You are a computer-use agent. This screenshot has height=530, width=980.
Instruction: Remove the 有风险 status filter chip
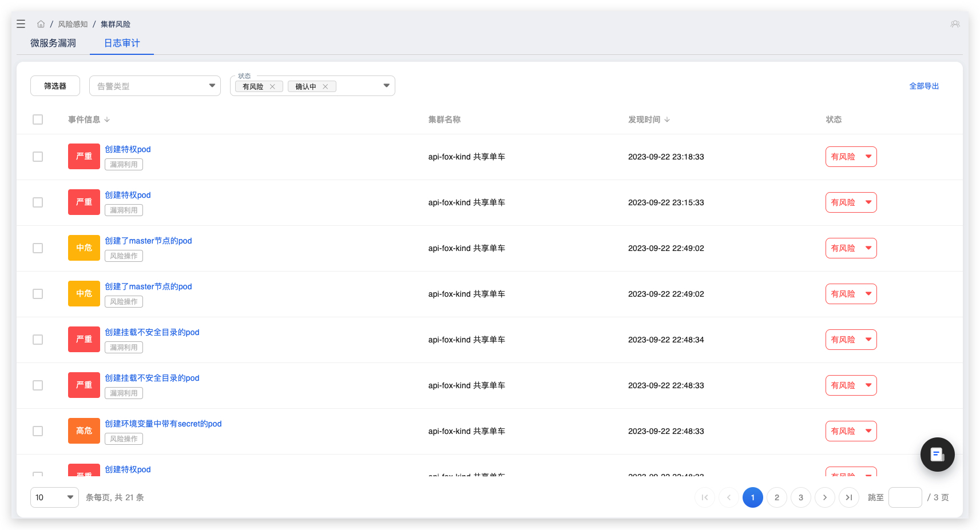click(273, 87)
